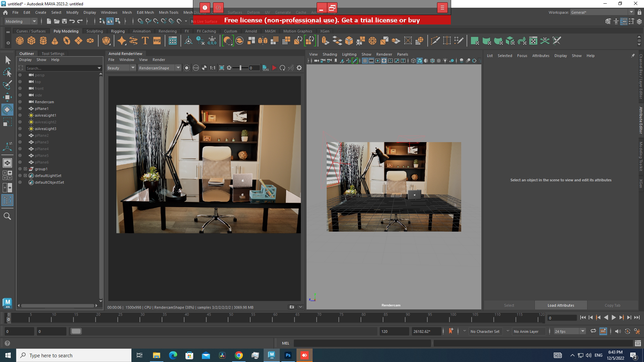
Task: Create a polygon plane from the shelf
Action: coord(78,41)
